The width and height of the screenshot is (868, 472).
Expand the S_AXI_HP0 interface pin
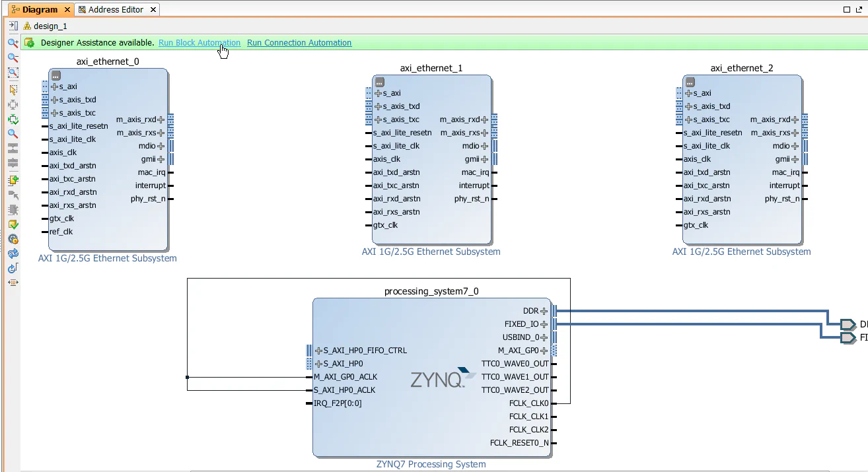318,363
